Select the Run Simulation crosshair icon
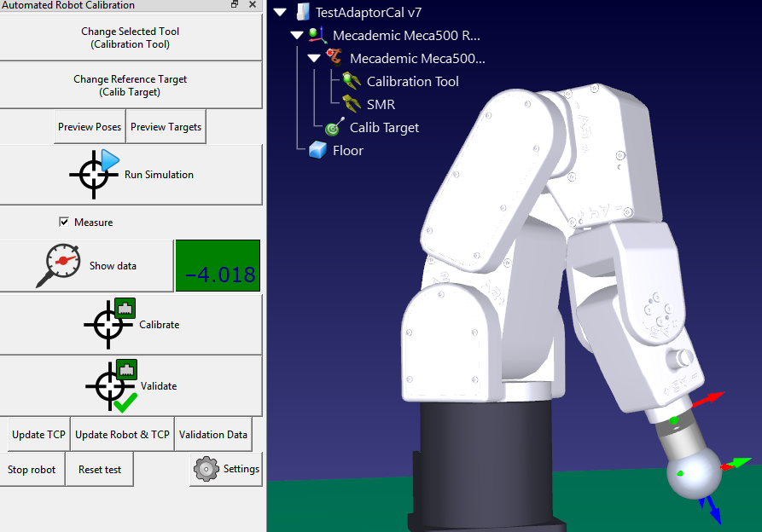Viewport: 762px width, 532px height. point(93,174)
